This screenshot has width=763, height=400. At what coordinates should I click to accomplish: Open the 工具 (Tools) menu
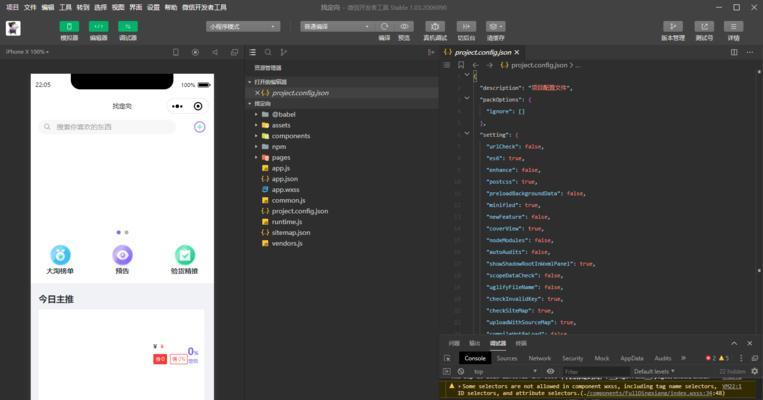[65, 7]
